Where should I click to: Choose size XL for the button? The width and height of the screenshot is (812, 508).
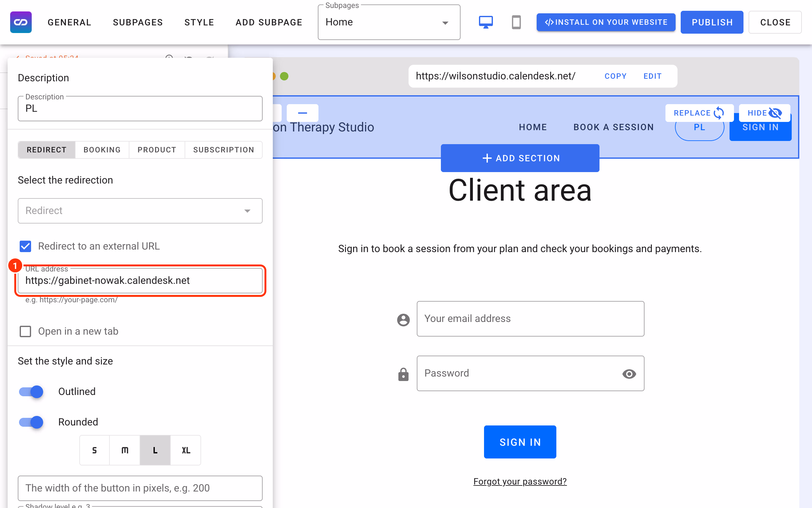point(186,450)
